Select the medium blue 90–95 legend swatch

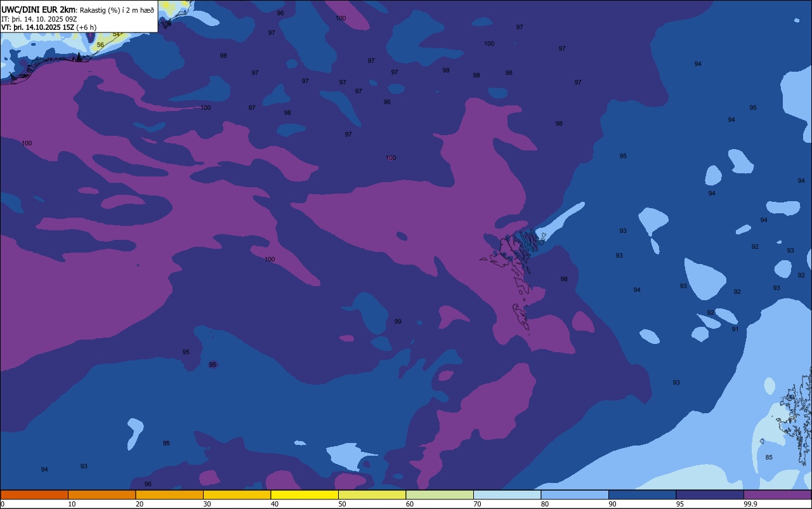pyautogui.click(x=642, y=494)
